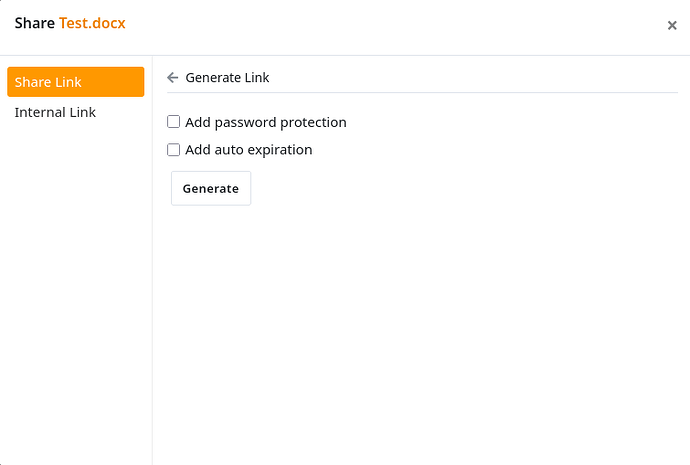The height and width of the screenshot is (465, 690).
Task: Dismiss the dialog via top-right close icon
Action: (672, 26)
